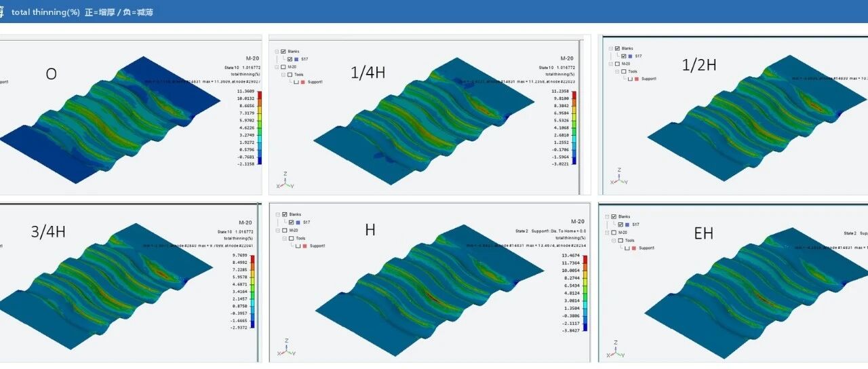Enable Support1 checkbox in the 1/2H panel
Image resolution: width=868 pixels, height=369 pixels.
630,79
